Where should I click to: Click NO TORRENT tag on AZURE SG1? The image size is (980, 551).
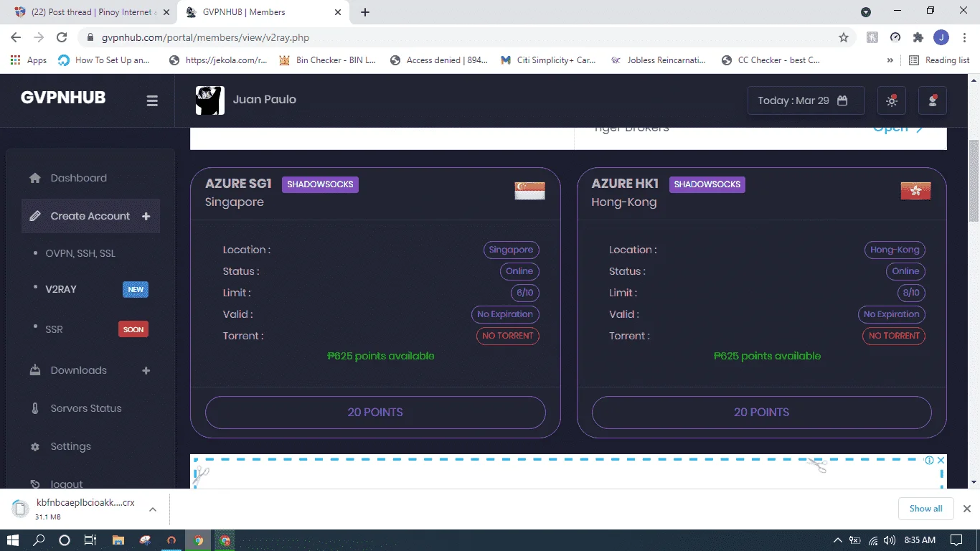point(508,336)
